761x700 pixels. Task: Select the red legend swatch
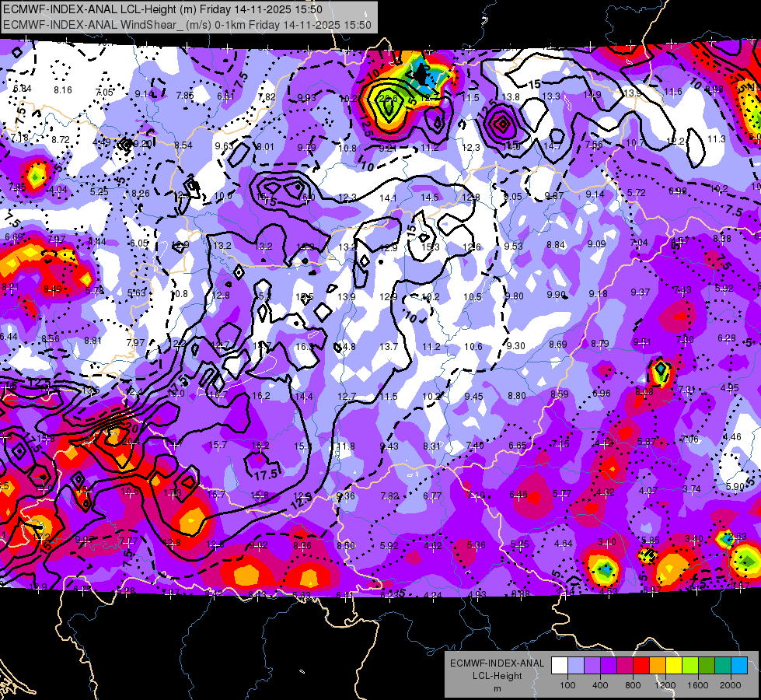(641, 666)
